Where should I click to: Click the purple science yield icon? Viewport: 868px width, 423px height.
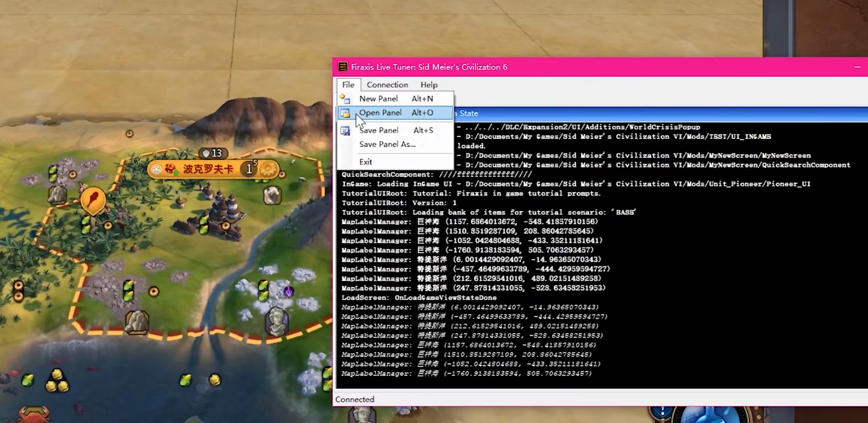coord(289,292)
